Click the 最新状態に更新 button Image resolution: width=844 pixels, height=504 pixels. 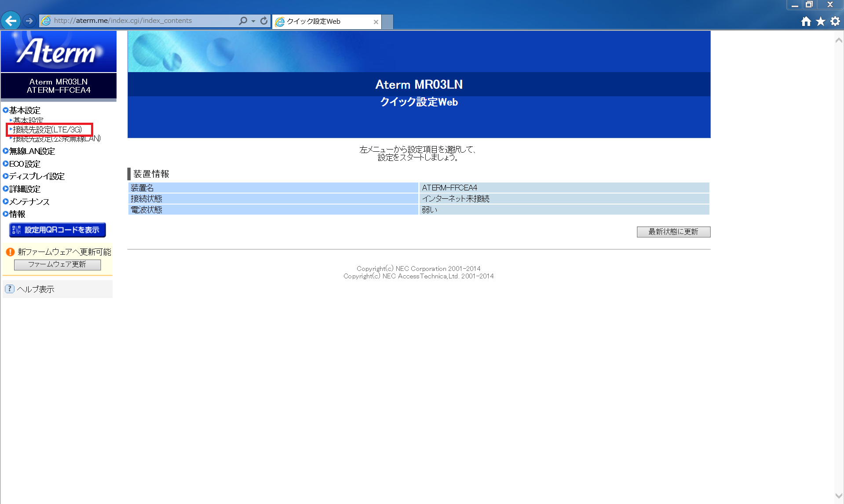pyautogui.click(x=673, y=232)
